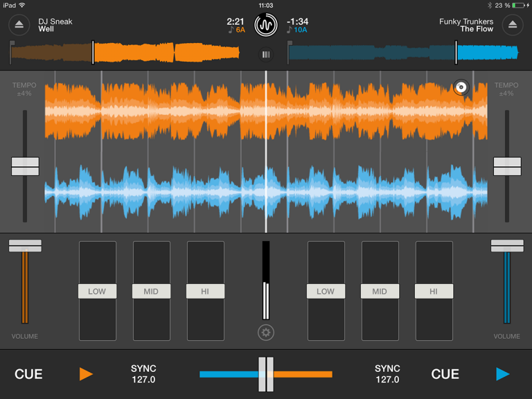Viewport: 532px width, 399px height.
Task: Tap the right overview start cue flag
Action: [290, 44]
